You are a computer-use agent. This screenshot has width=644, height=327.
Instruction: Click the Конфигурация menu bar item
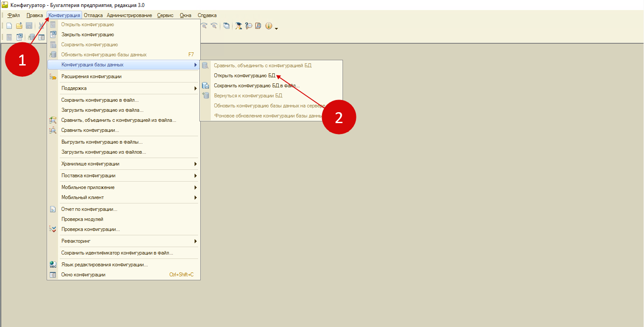click(65, 15)
